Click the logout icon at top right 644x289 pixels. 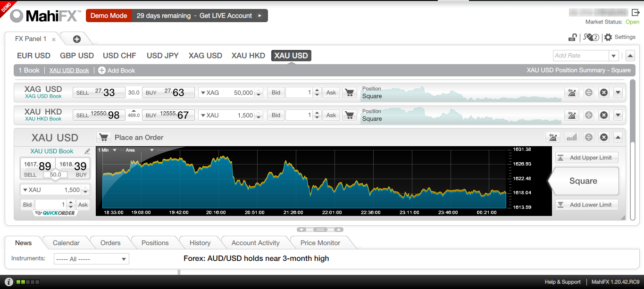click(x=636, y=13)
